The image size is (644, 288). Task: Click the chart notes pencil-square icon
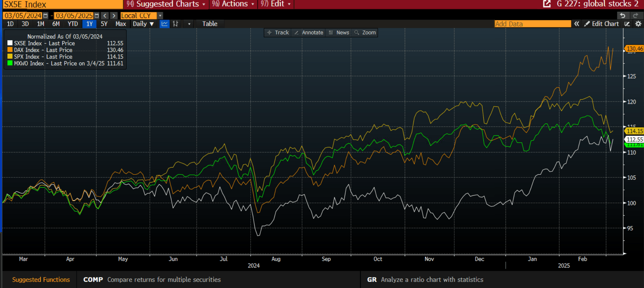(x=627, y=24)
